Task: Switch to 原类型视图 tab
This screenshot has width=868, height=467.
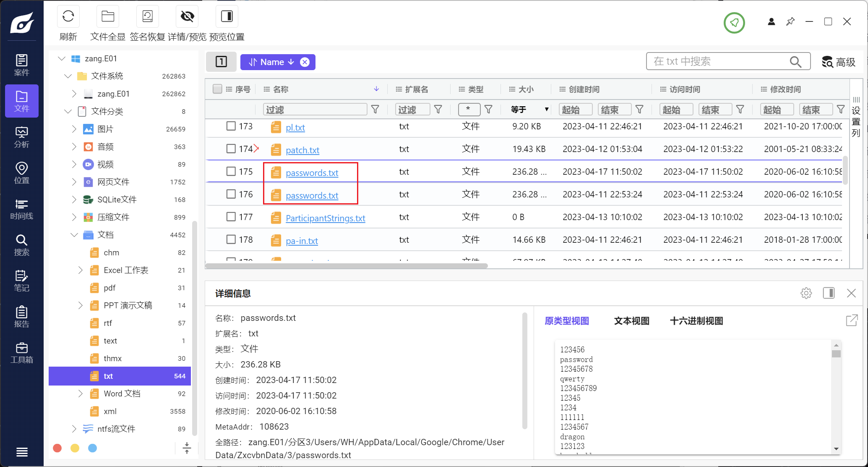Action: [x=567, y=321]
